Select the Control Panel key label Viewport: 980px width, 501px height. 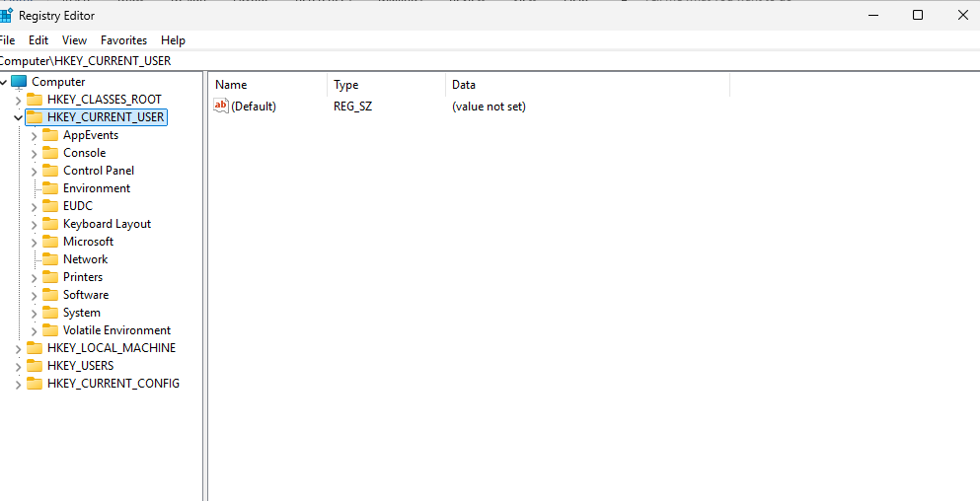click(x=99, y=171)
